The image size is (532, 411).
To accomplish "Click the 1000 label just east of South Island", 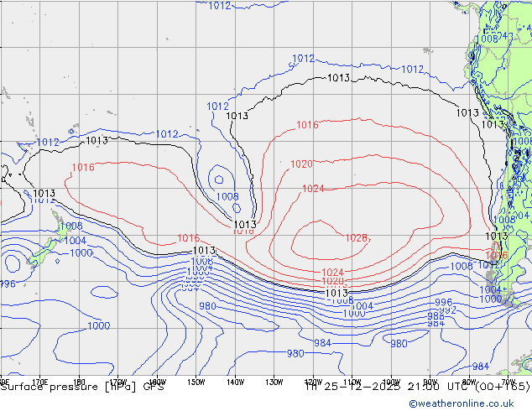I will tap(81, 253).
